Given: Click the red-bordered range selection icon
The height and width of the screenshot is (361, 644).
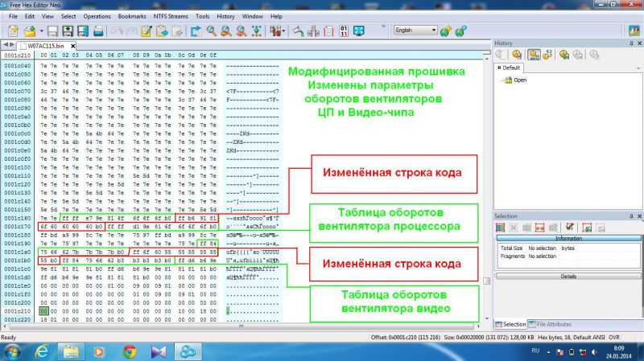Looking at the screenshot, I should [539, 228].
